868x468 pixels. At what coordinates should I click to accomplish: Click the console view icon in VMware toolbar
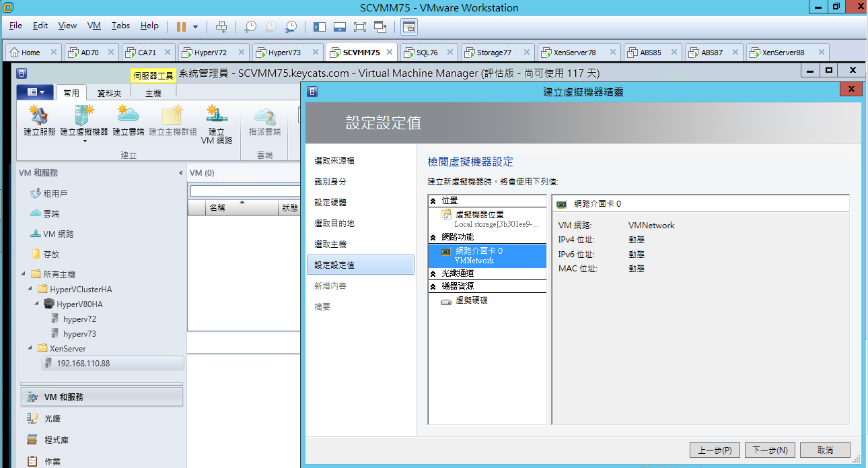tap(409, 26)
